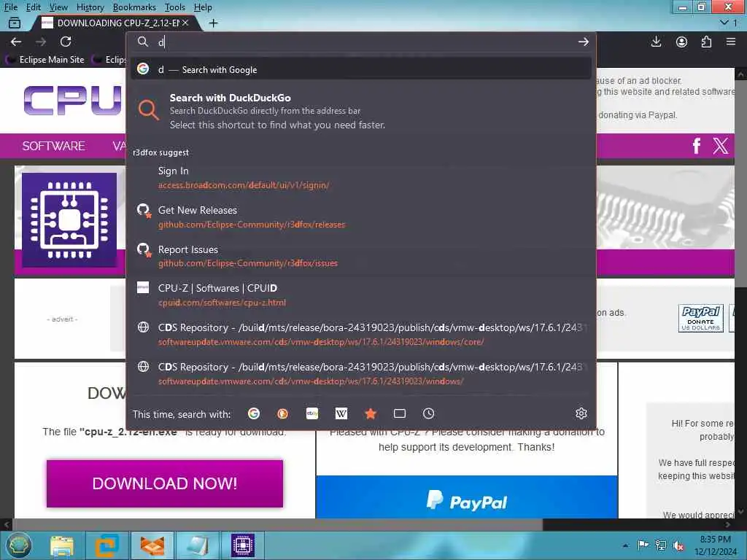Open the Windows Start button

click(18, 545)
